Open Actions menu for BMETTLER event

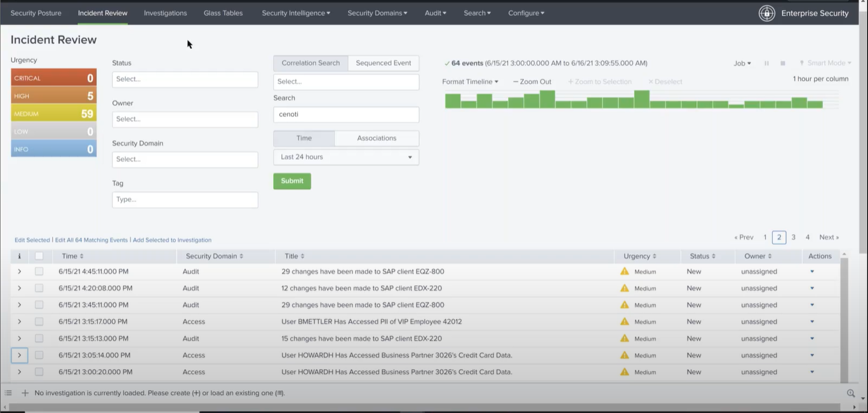tap(812, 322)
